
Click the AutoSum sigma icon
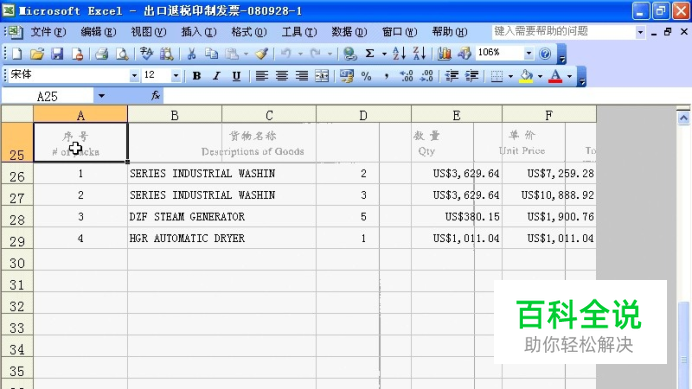click(370, 54)
